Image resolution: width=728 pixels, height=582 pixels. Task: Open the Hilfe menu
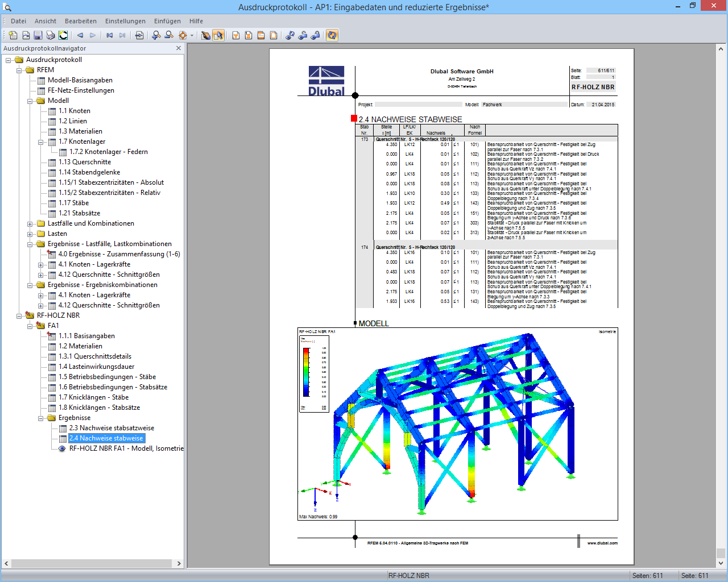click(196, 21)
